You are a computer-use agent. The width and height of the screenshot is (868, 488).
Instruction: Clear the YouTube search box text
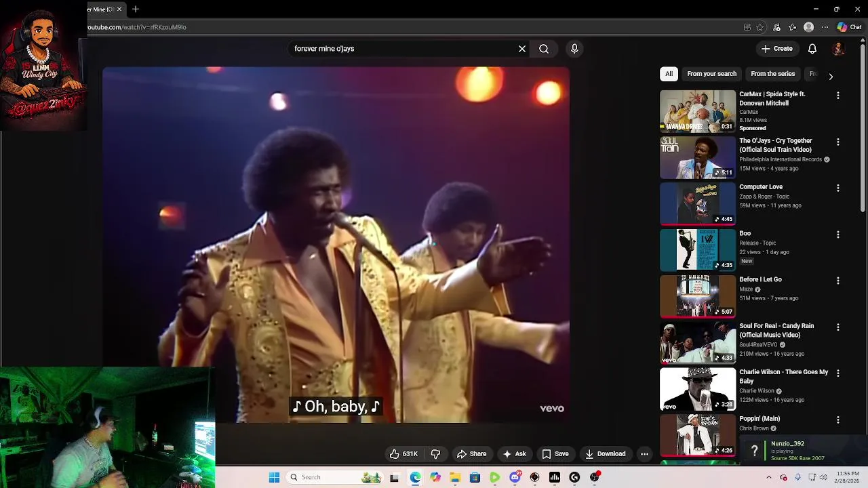click(522, 49)
